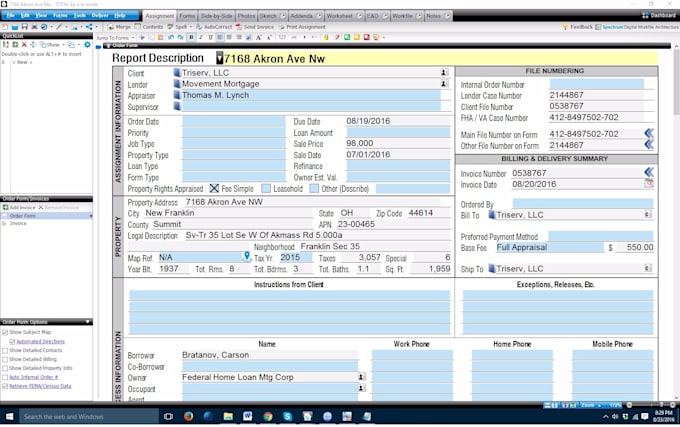This screenshot has height=427, width=680.
Task: Expand the Sketch tab dropdown arrow
Action: [283, 16]
